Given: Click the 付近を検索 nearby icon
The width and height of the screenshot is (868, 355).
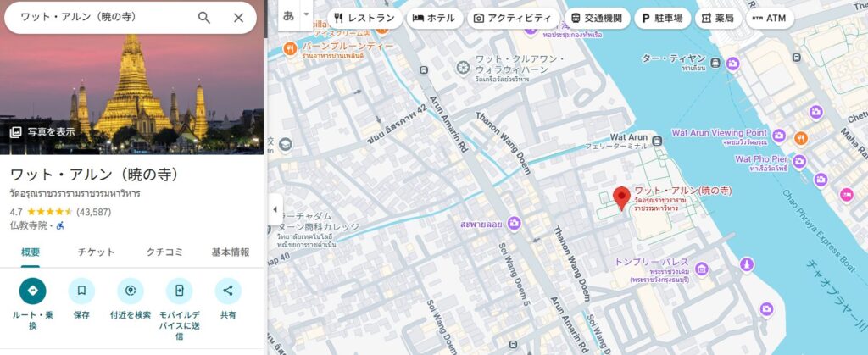Looking at the screenshot, I should (131, 291).
